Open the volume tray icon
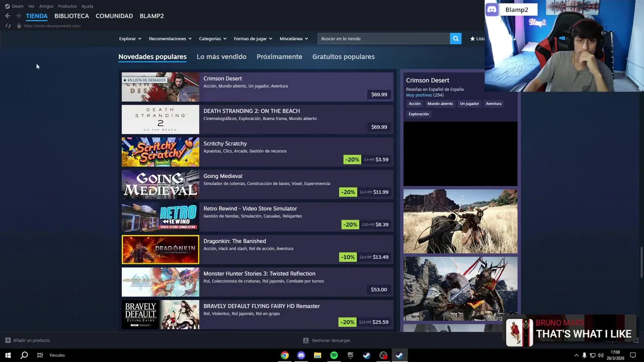The image size is (644, 362). pyautogui.click(x=601, y=355)
